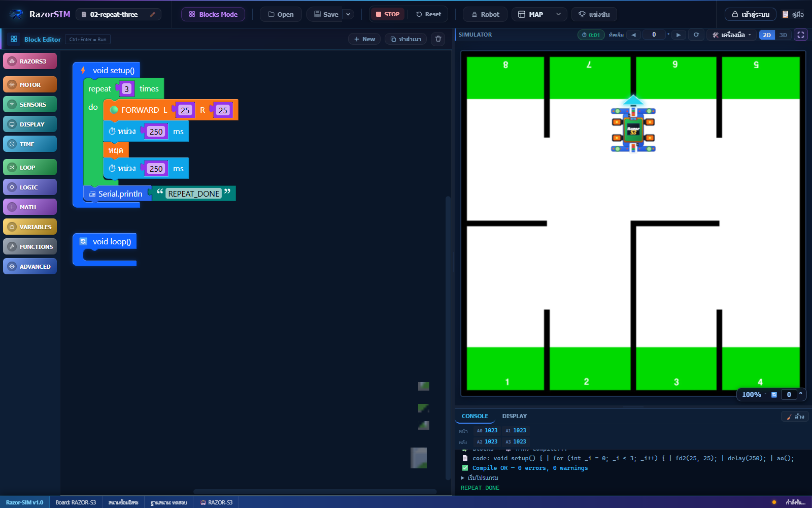This screenshot has width=812, height=508.
Task: Open the RAZORS3 block category
Action: tap(30, 61)
